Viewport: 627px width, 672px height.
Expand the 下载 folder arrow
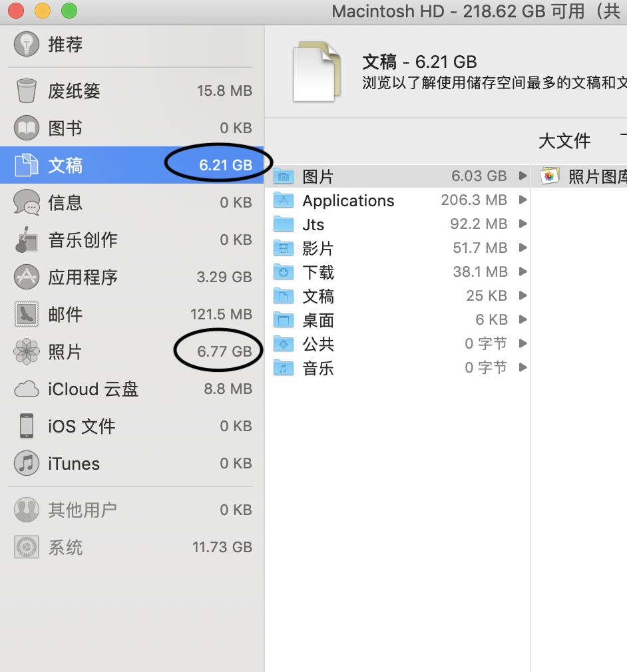522,272
